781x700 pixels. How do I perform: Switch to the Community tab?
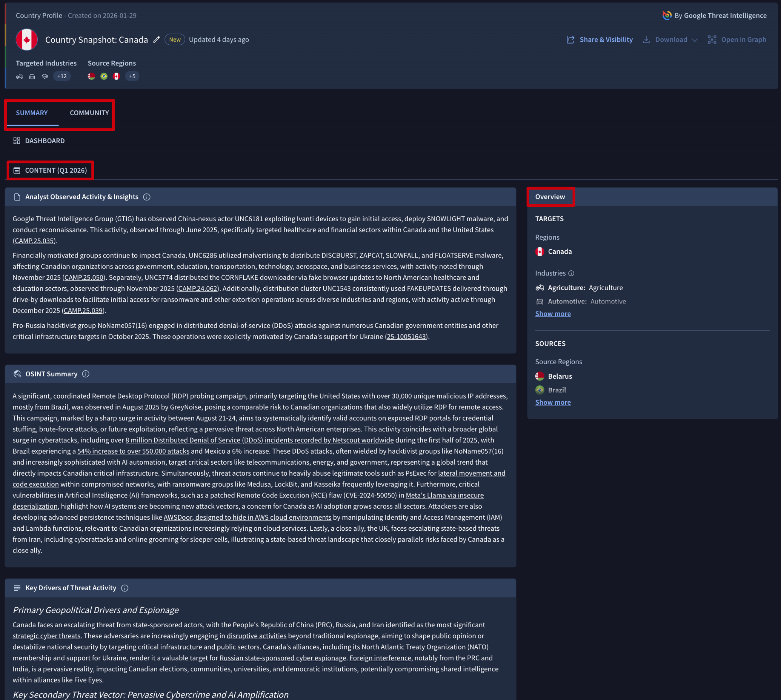point(89,113)
